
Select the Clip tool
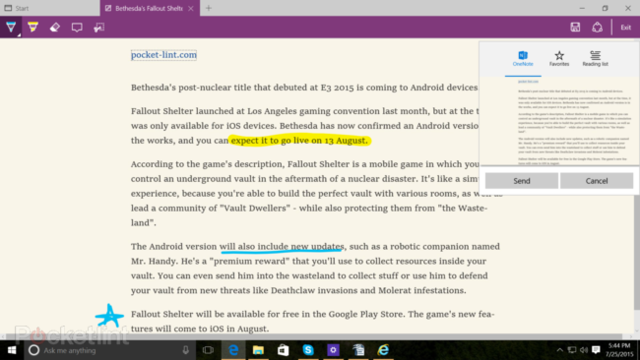99,27
